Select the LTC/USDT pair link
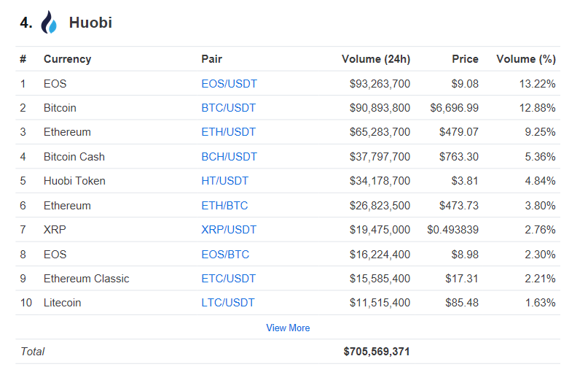The image size is (588, 375). click(x=228, y=303)
